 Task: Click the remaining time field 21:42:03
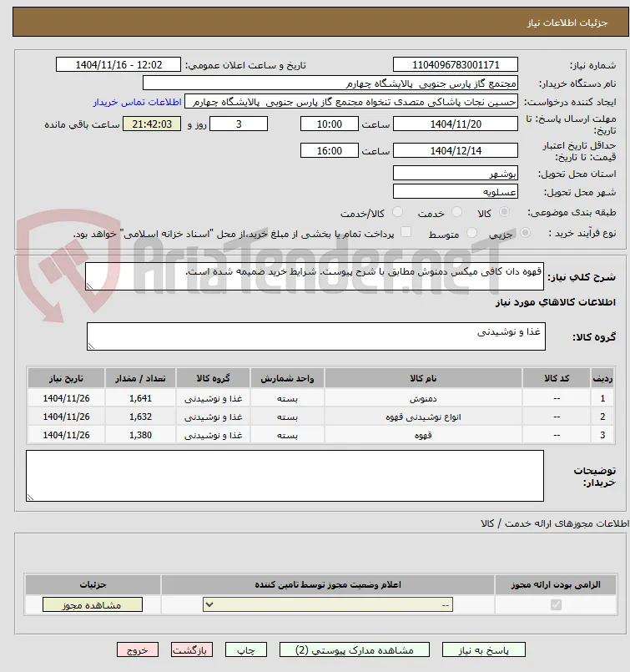click(x=152, y=124)
